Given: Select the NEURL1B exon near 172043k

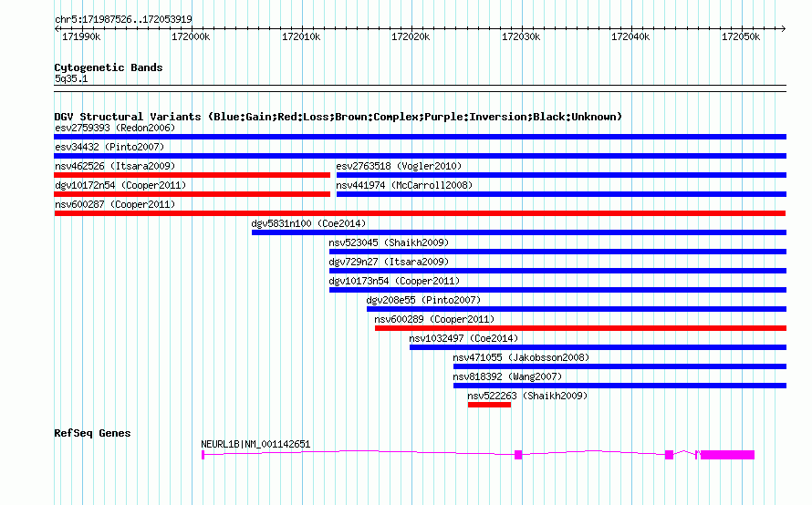Looking at the screenshot, I should pos(669,455).
